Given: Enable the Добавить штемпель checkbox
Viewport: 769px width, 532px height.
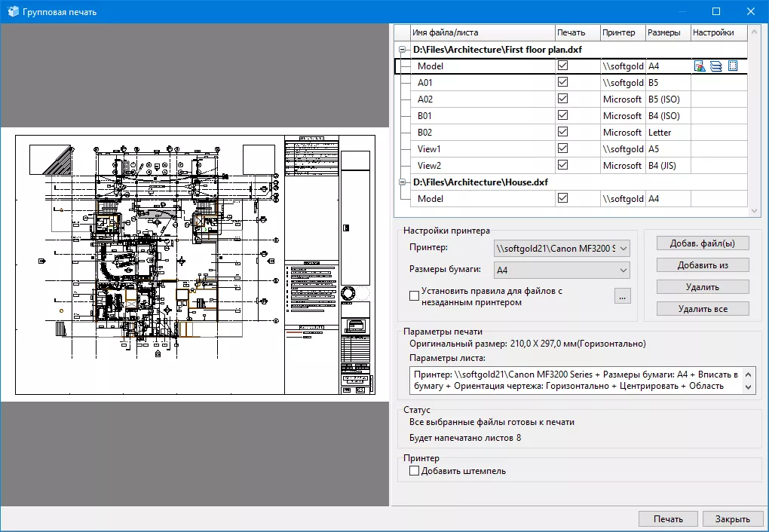Looking at the screenshot, I should click(414, 470).
